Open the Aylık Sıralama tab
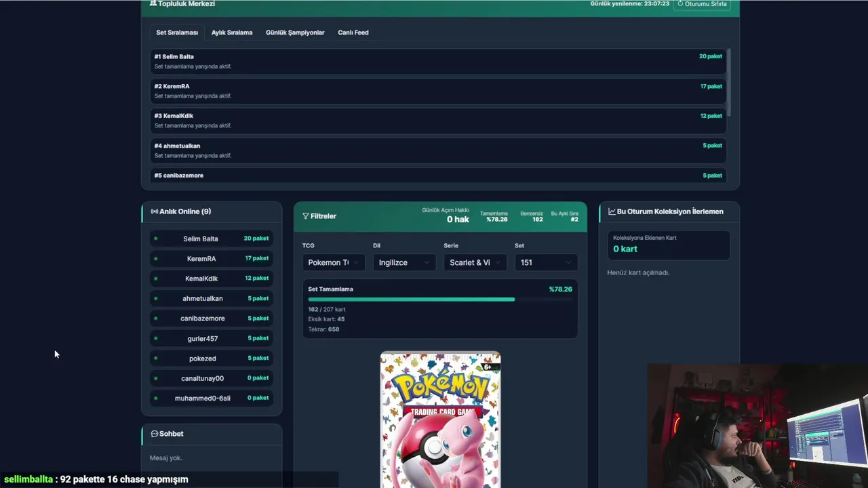This screenshot has width=868, height=488. tap(232, 33)
